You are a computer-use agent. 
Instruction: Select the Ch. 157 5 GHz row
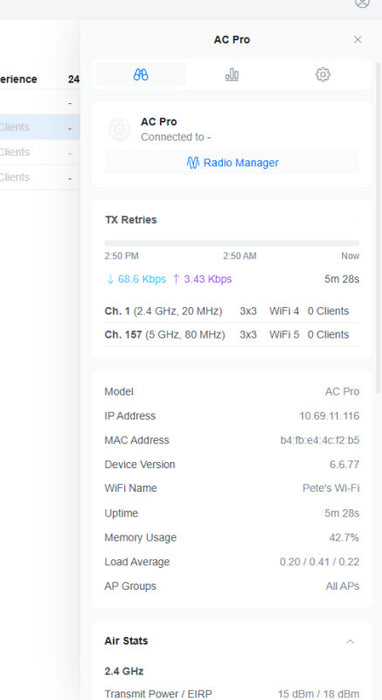point(232,335)
